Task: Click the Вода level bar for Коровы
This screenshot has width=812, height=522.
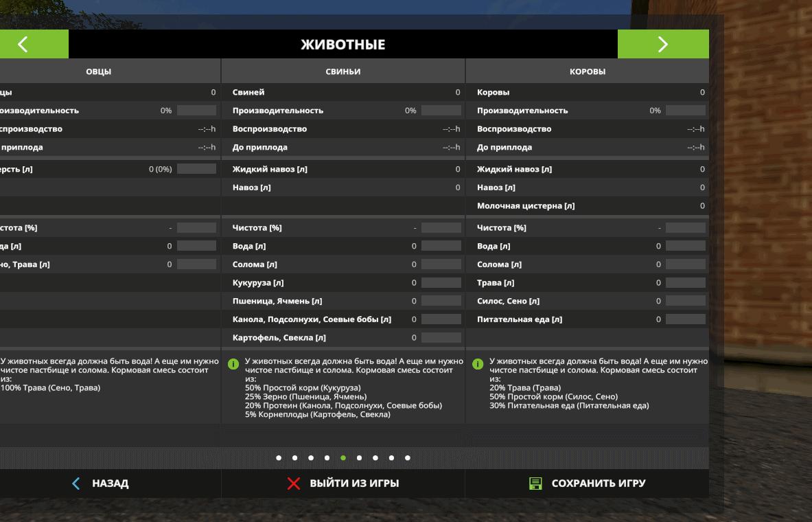Action: [x=685, y=246]
